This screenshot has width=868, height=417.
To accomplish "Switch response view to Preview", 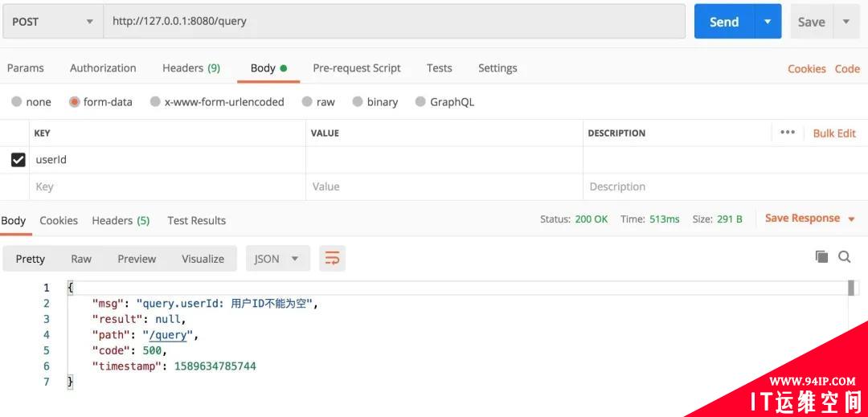I will click(137, 258).
